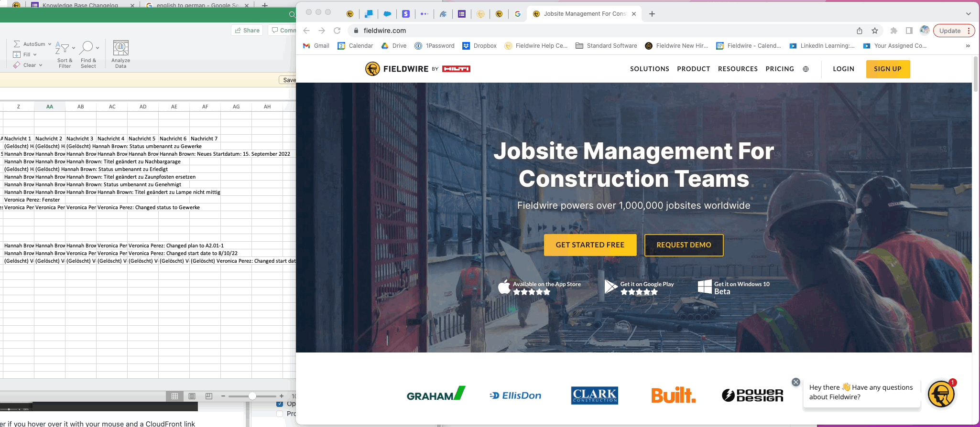Click the cell labeled Nachricht 1
Viewport: 980px width, 427px height.
pyautogui.click(x=18, y=139)
